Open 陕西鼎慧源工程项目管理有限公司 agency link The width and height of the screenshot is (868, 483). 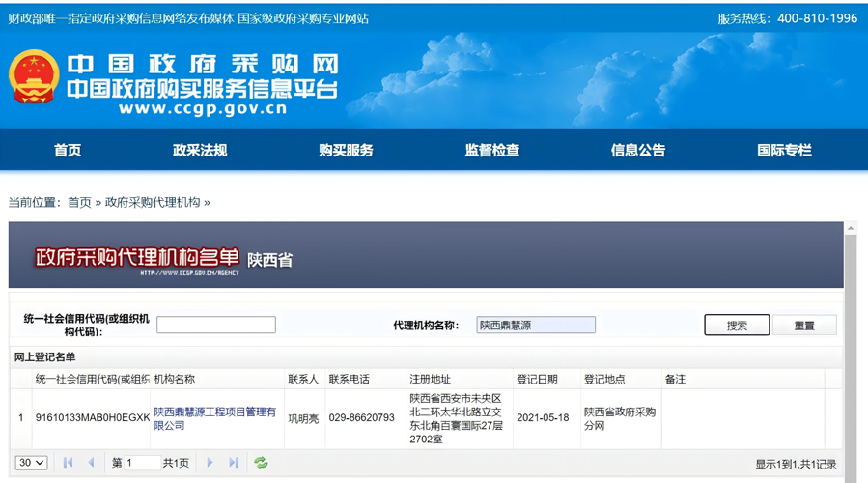tap(214, 418)
